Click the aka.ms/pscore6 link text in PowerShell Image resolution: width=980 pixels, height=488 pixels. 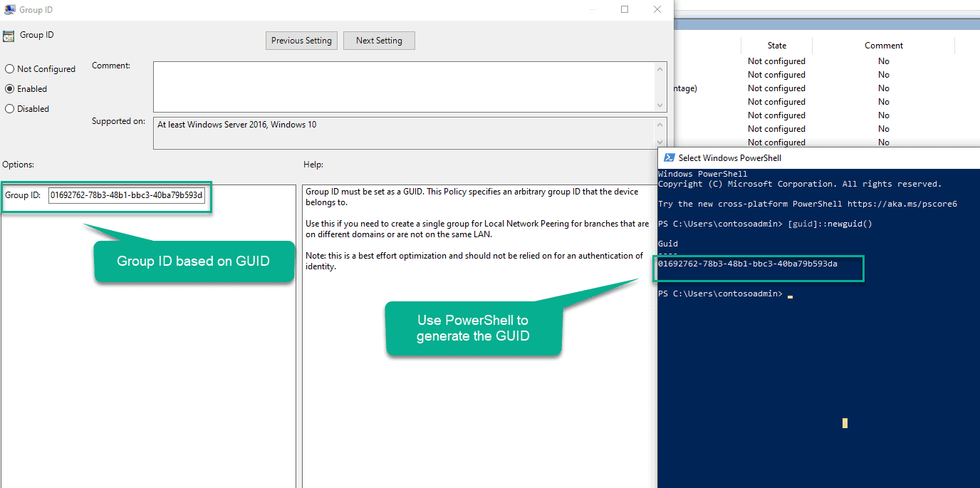[x=902, y=204]
